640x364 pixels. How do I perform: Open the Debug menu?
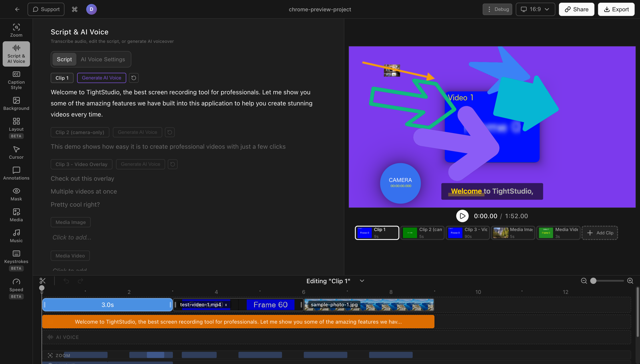[497, 9]
